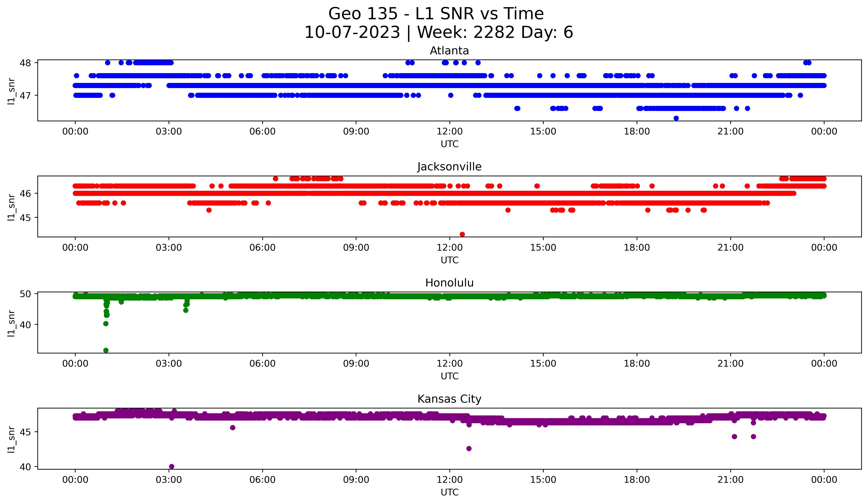Click the 48 y-axis tick of Atlanta plot
Screen dimensions: 868x504
pyautogui.click(x=25, y=63)
